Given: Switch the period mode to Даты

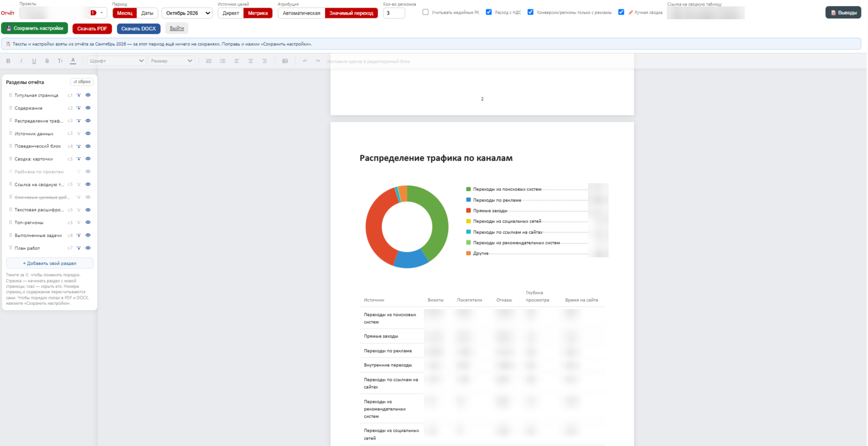Looking at the screenshot, I should [x=147, y=13].
